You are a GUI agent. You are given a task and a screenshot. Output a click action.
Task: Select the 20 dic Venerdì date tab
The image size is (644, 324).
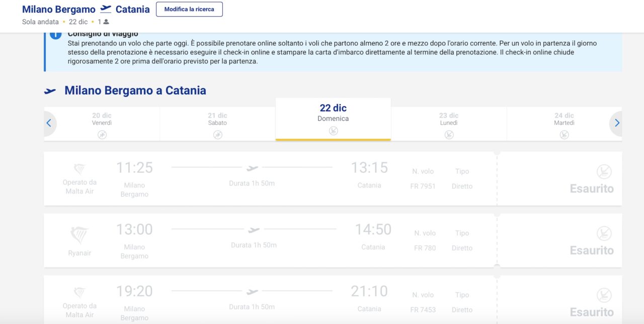point(102,124)
